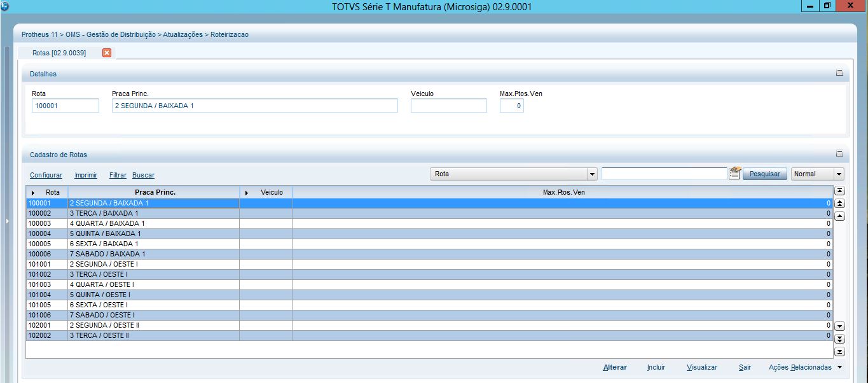Click the Praca Princ. column header
Viewport: 868px width, 383px height.
coord(154,192)
